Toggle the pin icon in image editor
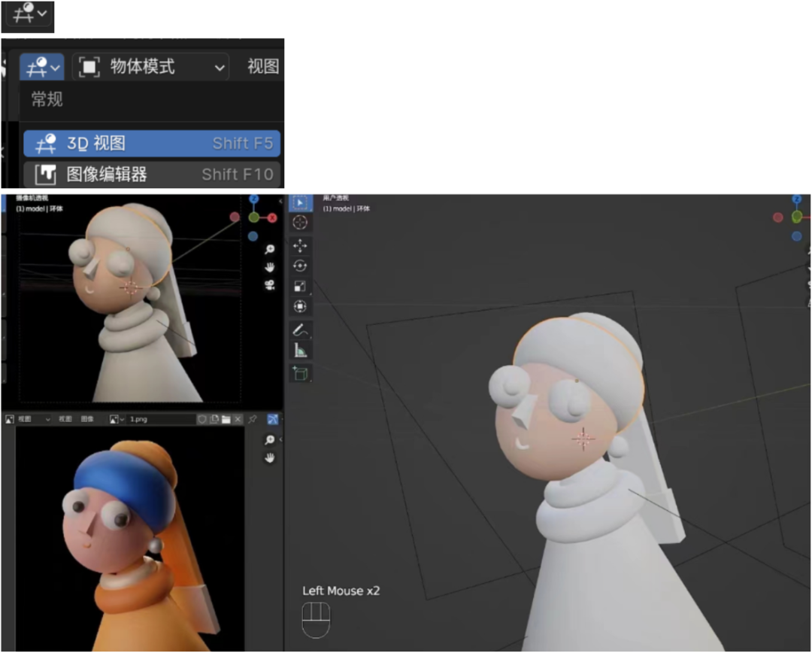812x653 pixels. [253, 419]
